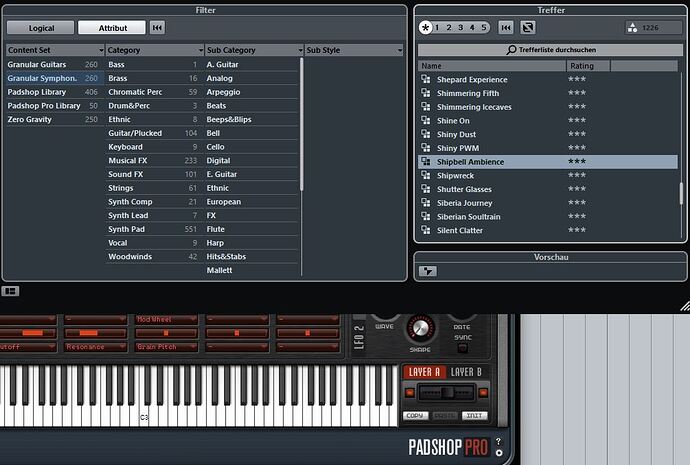Select the Shine On preset icon
Viewport: 690px width, 465px height.
426,120
